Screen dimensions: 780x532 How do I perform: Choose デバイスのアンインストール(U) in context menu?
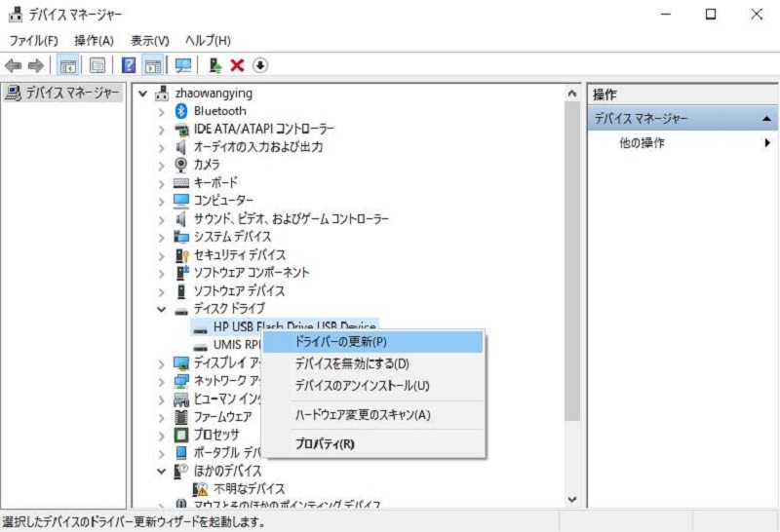[373, 385]
